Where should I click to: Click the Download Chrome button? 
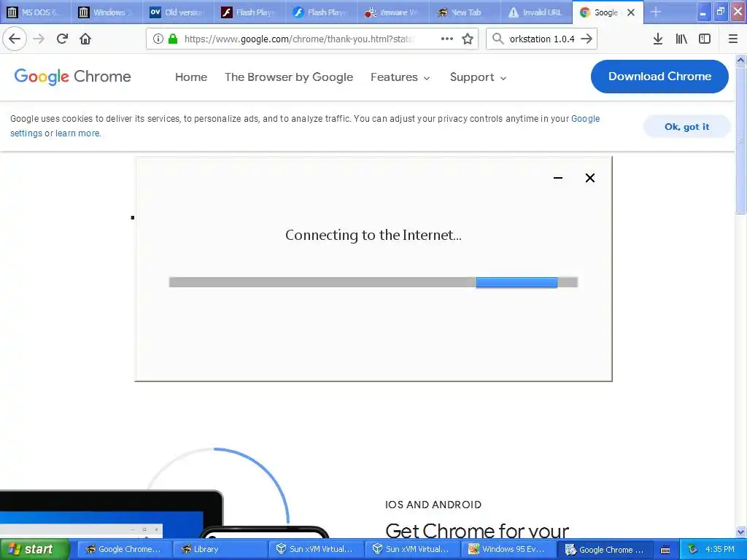pos(659,76)
